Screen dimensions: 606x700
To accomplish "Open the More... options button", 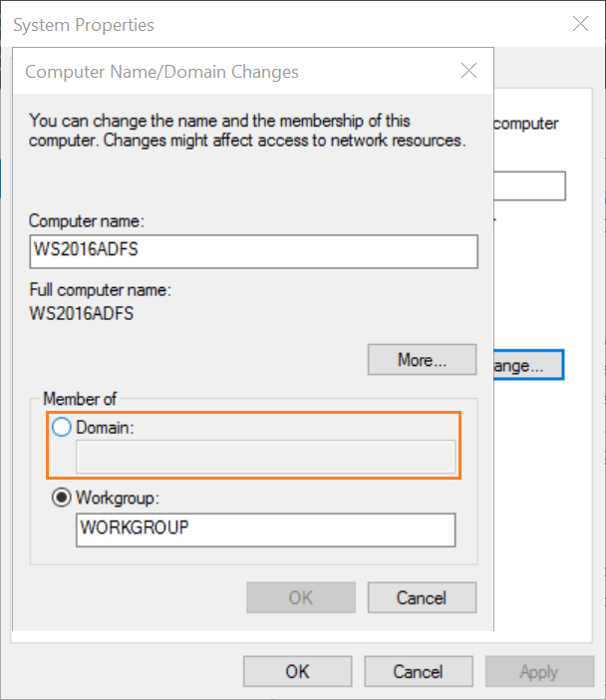I will pos(423,359).
